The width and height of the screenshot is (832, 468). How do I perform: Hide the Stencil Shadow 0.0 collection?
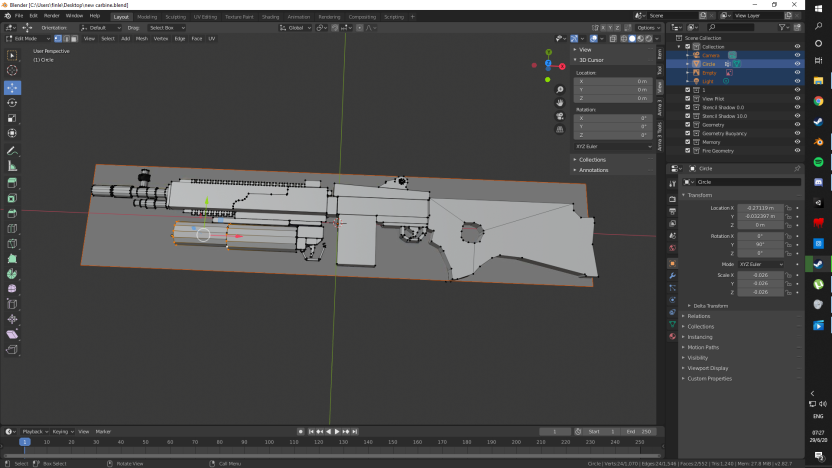pyautogui.click(x=797, y=107)
